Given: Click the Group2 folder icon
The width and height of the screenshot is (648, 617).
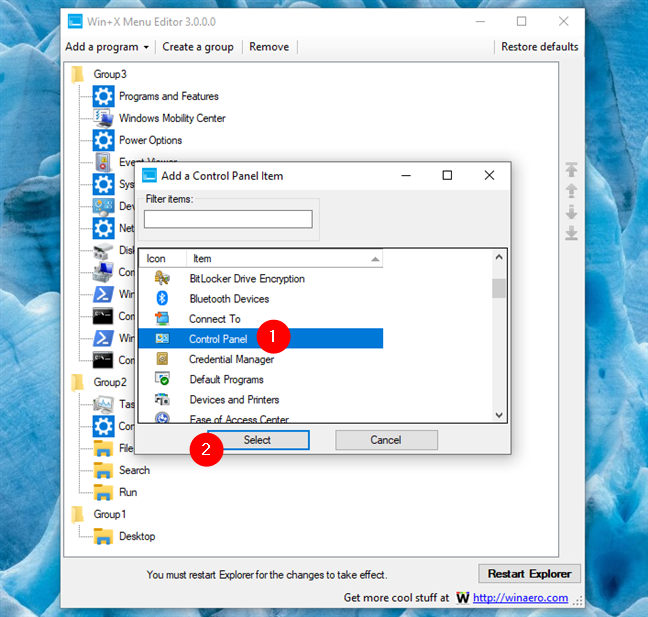Looking at the screenshot, I should coord(78,383).
